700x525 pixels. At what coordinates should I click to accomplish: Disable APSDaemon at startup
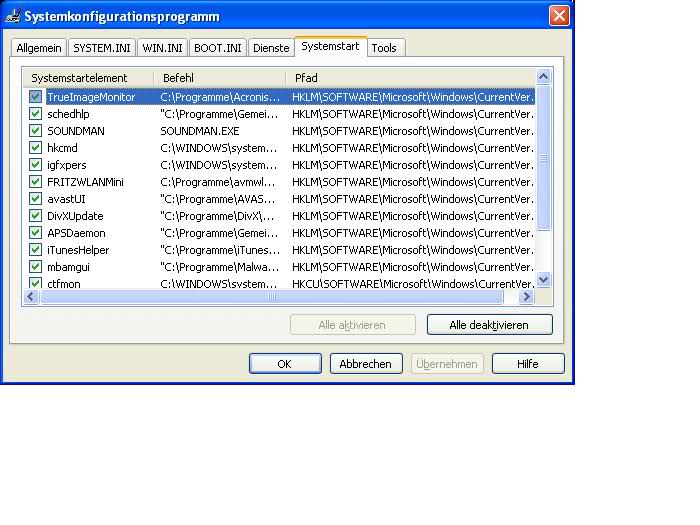pos(35,233)
